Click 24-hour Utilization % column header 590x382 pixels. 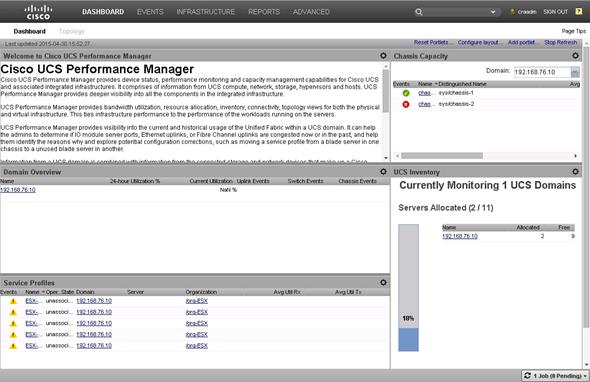135,181
